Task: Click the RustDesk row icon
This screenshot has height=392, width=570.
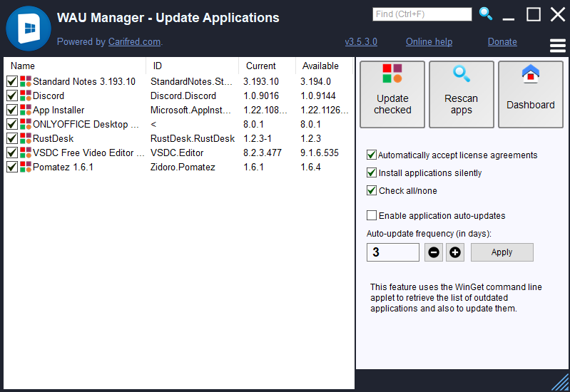Action: tap(26, 138)
